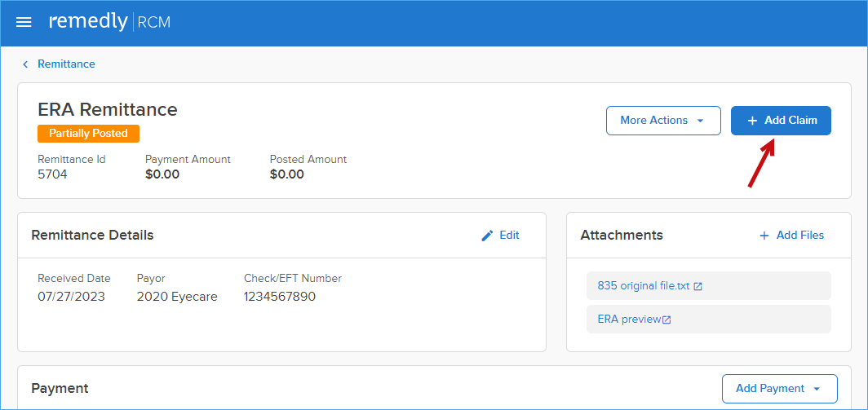Click the remedly RCM logo
This screenshot has height=410, width=868.
point(109,21)
